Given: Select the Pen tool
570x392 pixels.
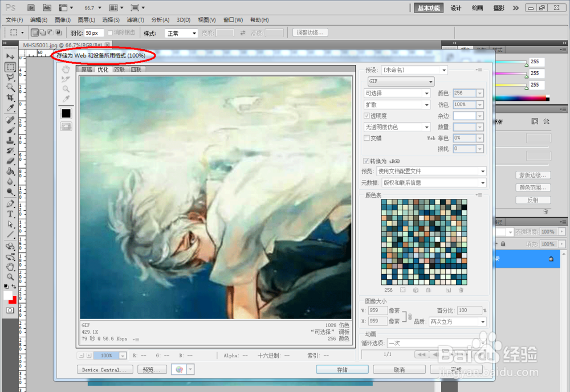Looking at the screenshot, I should click(x=10, y=203).
